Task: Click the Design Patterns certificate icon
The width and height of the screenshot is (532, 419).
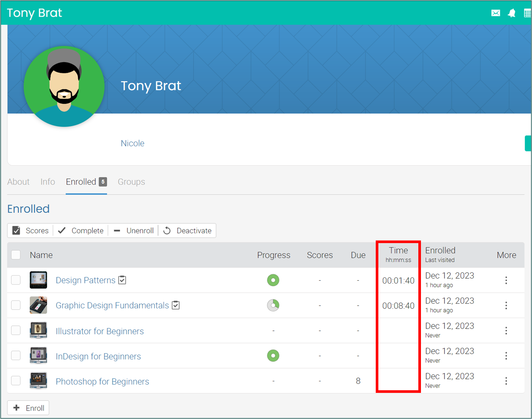Action: pos(122,280)
